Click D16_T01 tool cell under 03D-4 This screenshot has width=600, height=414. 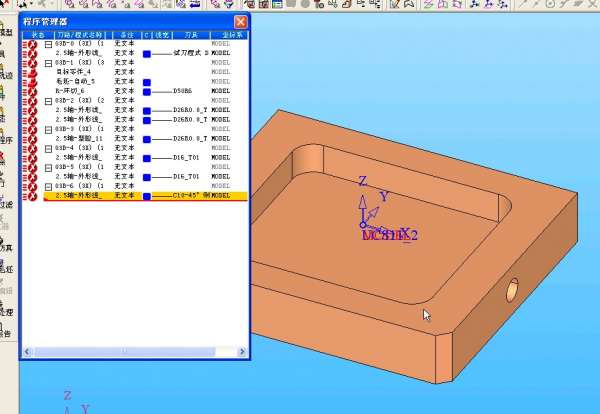click(x=186, y=158)
